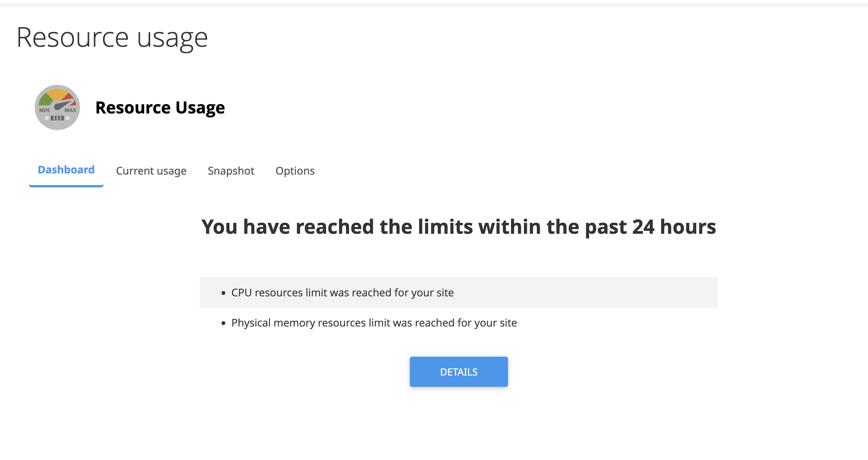Click the Resource Usage gauge icon

[57, 107]
